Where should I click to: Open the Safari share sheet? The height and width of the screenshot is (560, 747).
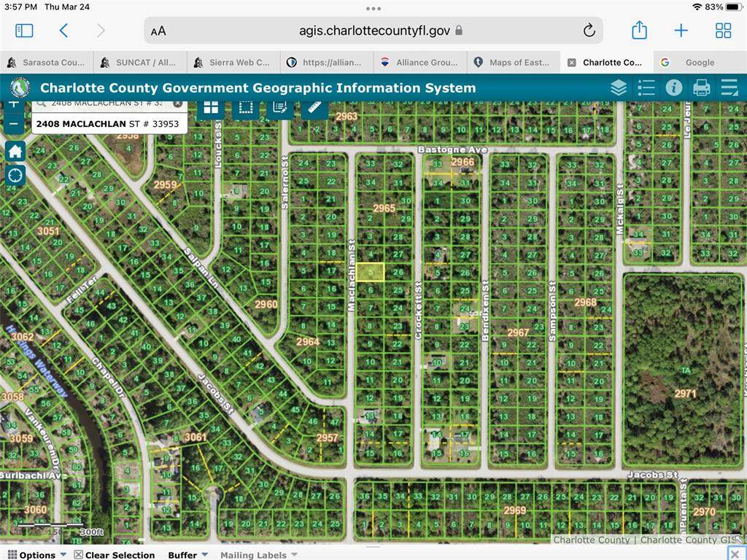[x=639, y=31]
